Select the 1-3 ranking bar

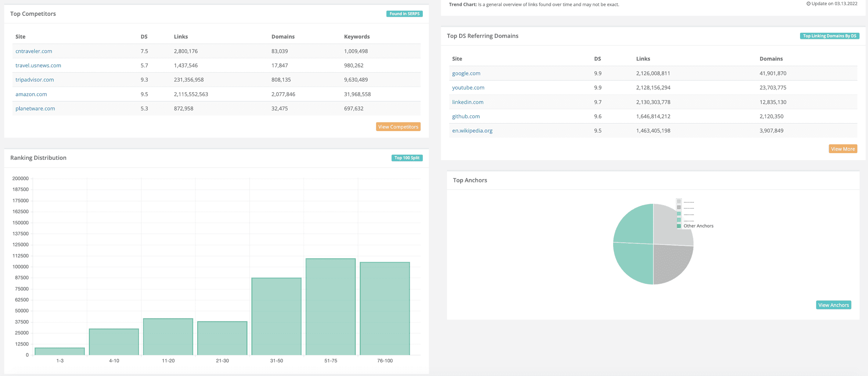coord(60,351)
